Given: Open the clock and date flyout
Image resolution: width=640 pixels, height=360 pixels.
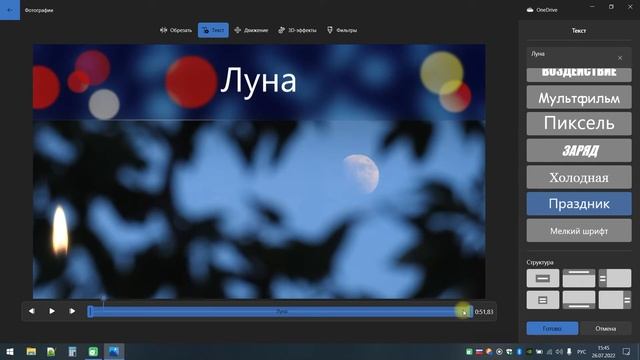Looking at the screenshot, I should [604, 351].
